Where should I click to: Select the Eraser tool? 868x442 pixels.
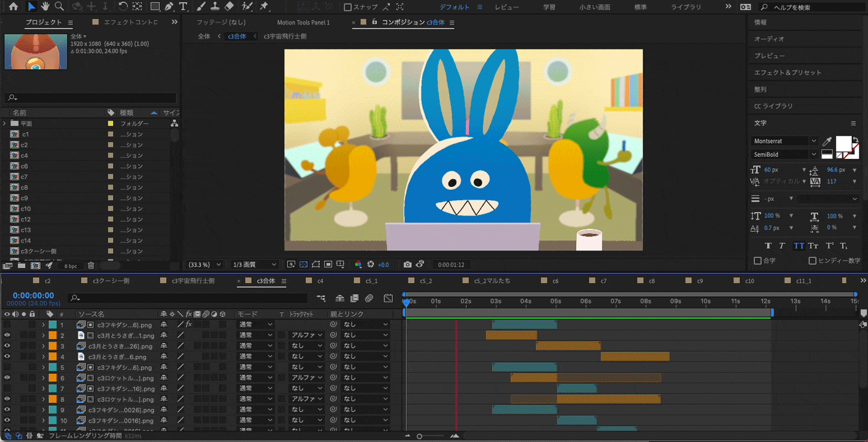pyautogui.click(x=229, y=6)
